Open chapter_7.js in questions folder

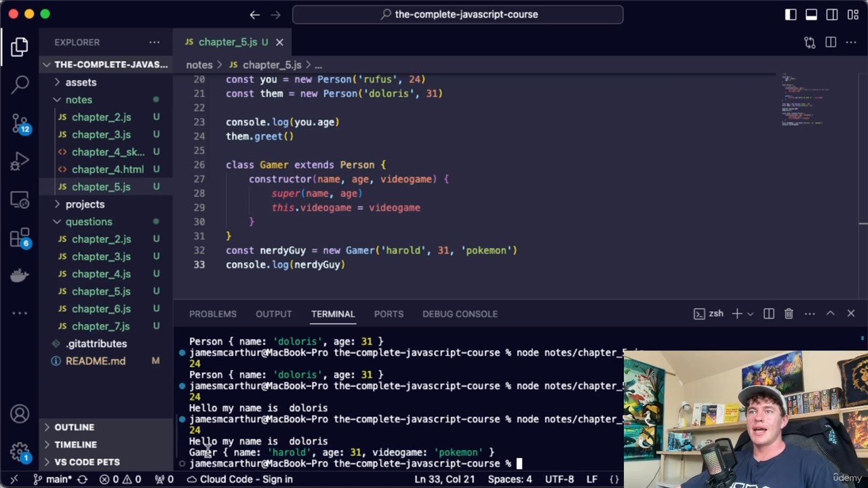(106, 326)
